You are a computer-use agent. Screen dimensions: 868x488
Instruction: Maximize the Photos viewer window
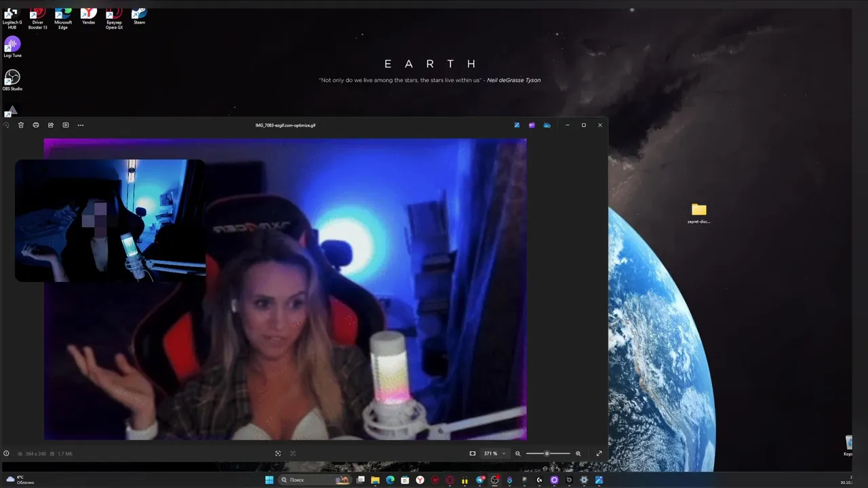(x=584, y=125)
